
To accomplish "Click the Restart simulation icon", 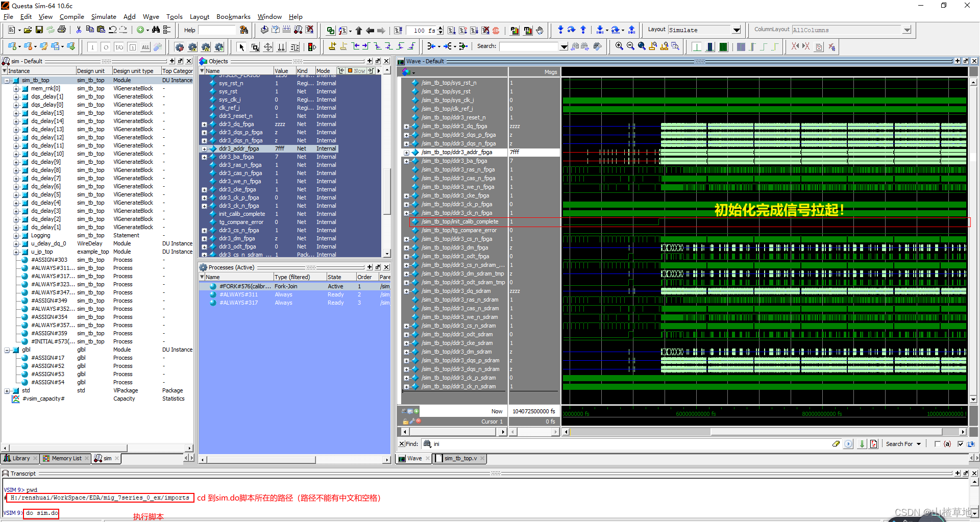I will tap(399, 30).
